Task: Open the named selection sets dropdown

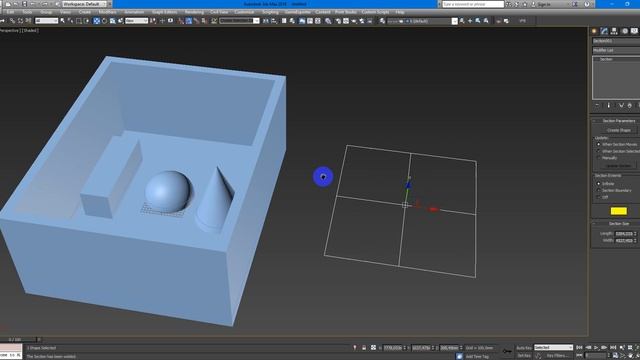Action: [x=240, y=20]
